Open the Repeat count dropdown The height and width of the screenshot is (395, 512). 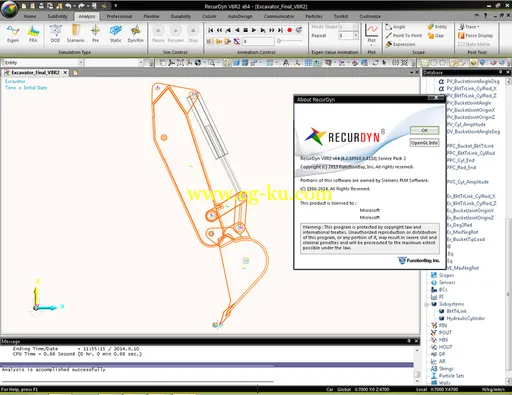355,35
